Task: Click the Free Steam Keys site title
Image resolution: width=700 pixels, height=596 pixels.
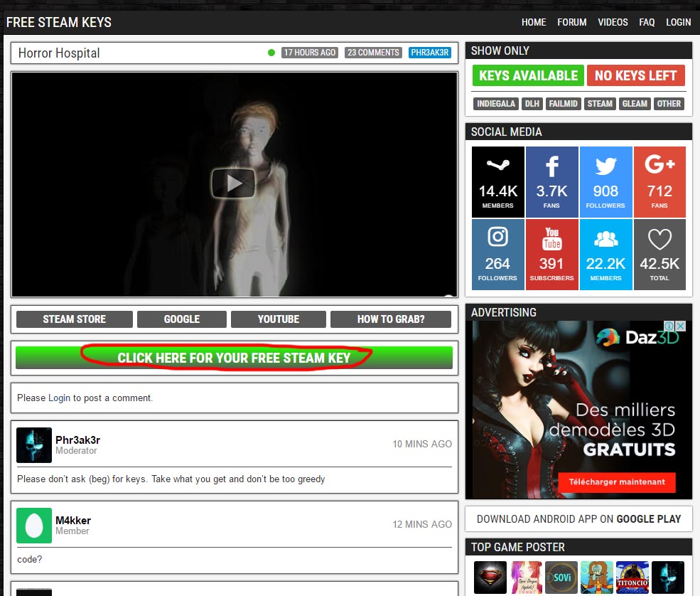Action: 59,22
